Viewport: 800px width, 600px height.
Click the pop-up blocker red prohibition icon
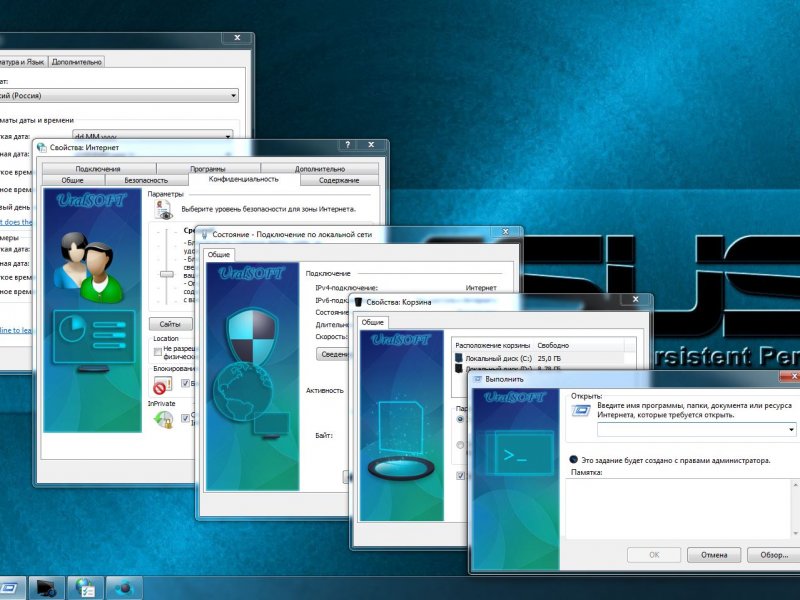tap(163, 385)
